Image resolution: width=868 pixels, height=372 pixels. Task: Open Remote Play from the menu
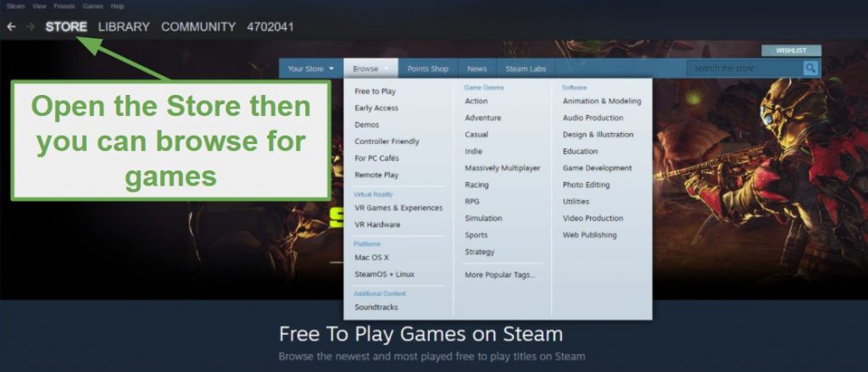coord(376,175)
